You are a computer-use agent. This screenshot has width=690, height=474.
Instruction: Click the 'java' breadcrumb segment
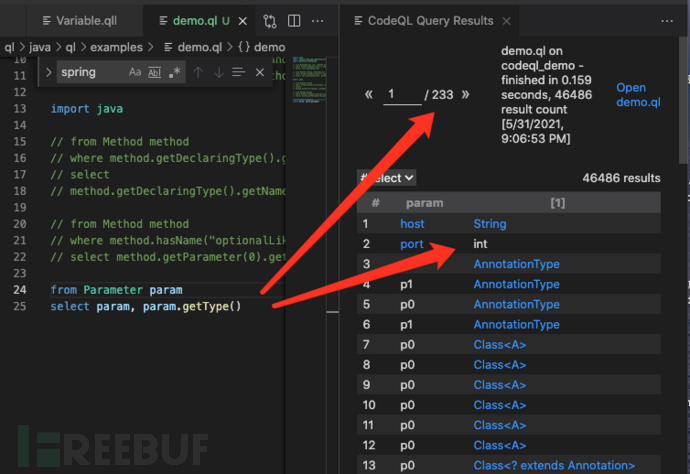40,47
